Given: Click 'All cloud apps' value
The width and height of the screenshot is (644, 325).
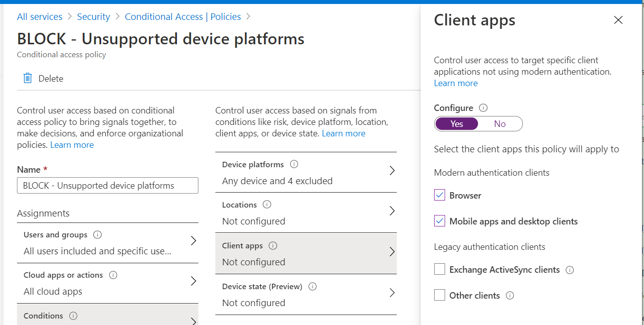Looking at the screenshot, I should click(x=53, y=292).
